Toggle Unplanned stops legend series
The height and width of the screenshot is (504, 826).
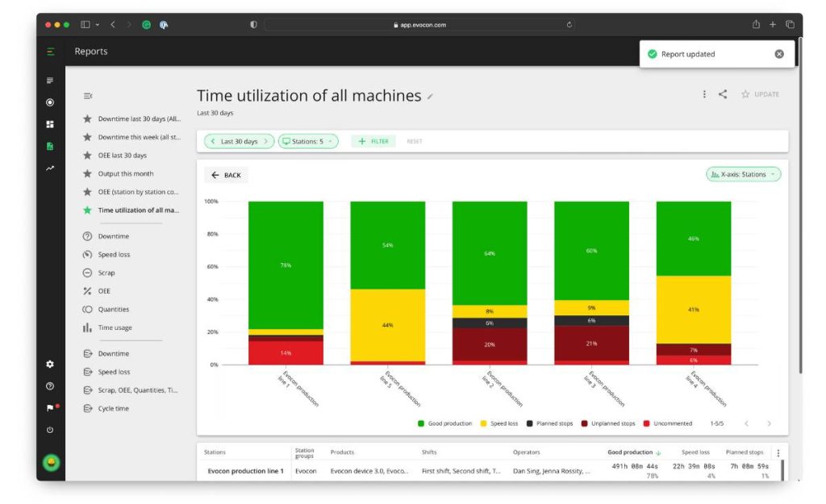(608, 423)
